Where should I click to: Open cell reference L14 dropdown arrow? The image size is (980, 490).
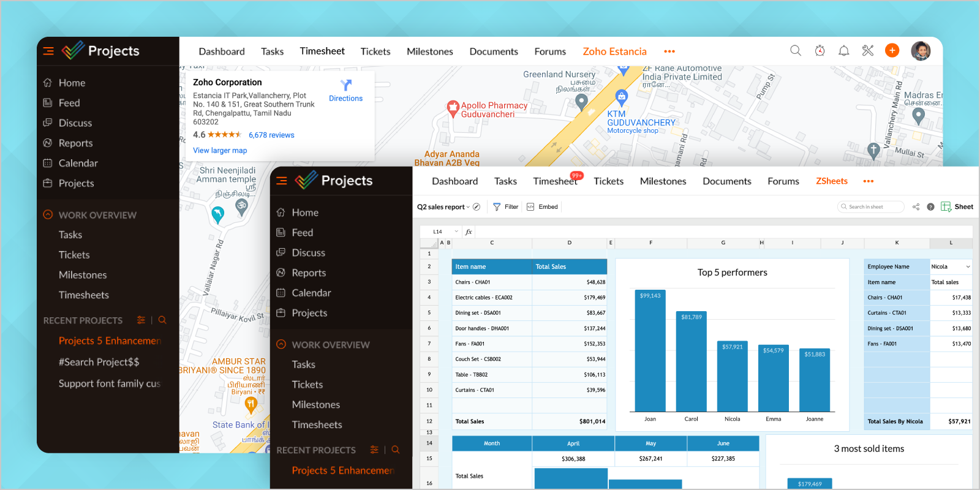tap(456, 232)
